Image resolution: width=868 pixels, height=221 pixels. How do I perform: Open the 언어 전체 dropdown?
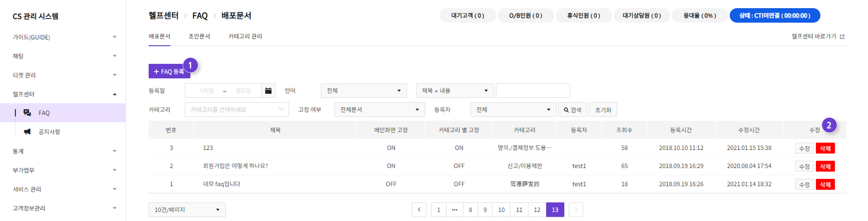tap(364, 91)
